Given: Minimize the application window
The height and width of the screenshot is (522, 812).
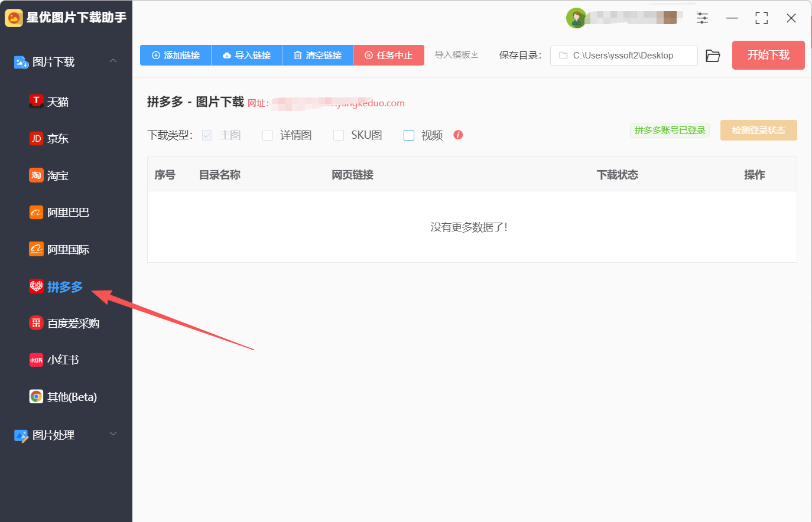Looking at the screenshot, I should [x=732, y=18].
